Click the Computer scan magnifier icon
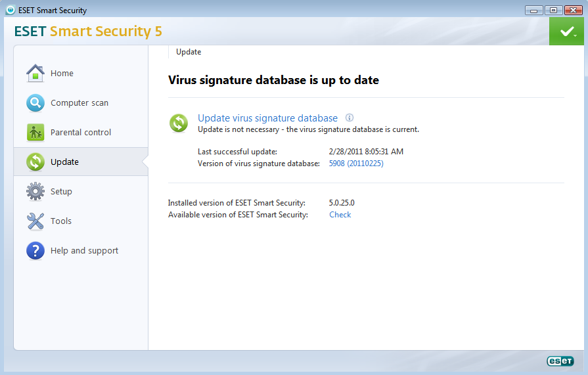 pos(35,103)
